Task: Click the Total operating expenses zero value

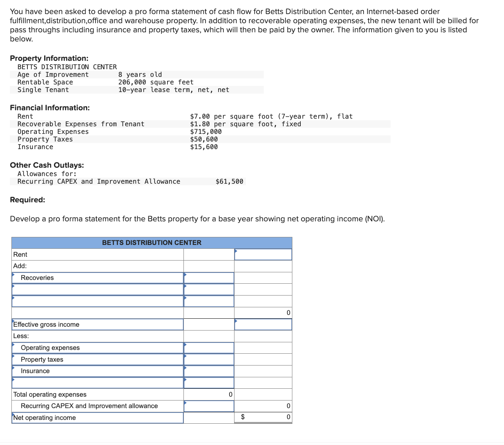Action: [x=230, y=394]
